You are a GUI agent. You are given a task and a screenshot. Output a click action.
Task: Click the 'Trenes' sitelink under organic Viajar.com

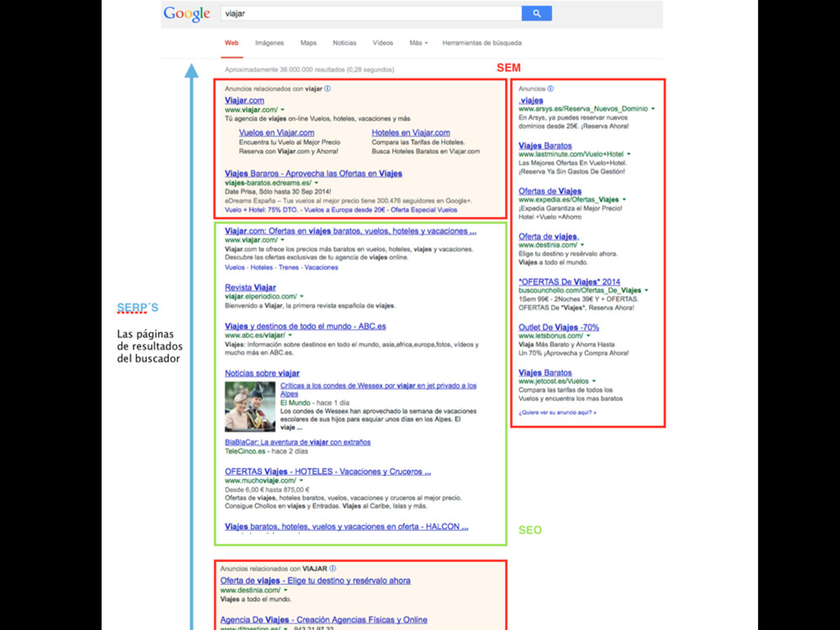click(x=289, y=267)
